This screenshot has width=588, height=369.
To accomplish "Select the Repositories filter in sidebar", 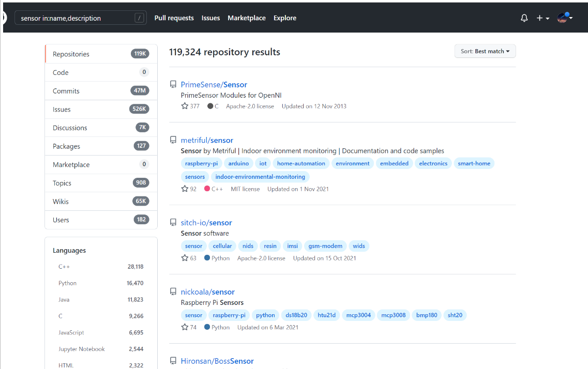I will pyautogui.click(x=101, y=54).
